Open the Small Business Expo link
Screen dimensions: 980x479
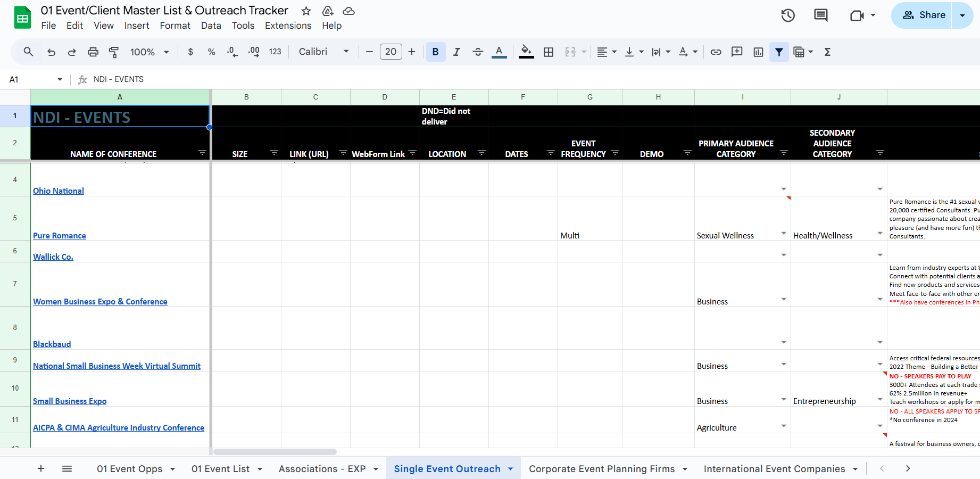click(70, 401)
